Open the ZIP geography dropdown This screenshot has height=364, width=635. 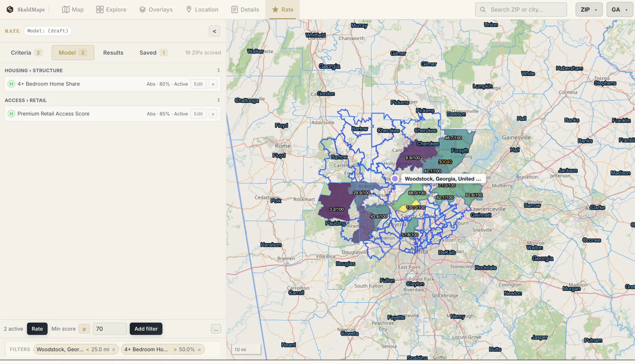[x=589, y=10]
